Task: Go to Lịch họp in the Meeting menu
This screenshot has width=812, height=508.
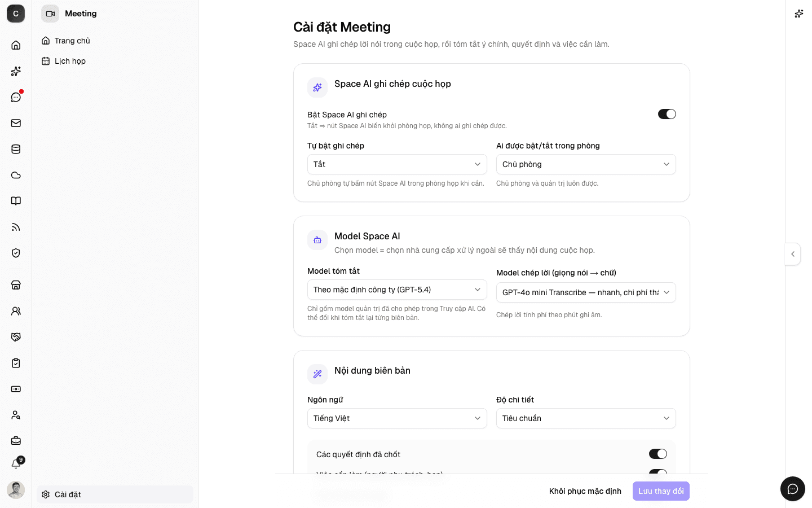Action: pos(115,61)
